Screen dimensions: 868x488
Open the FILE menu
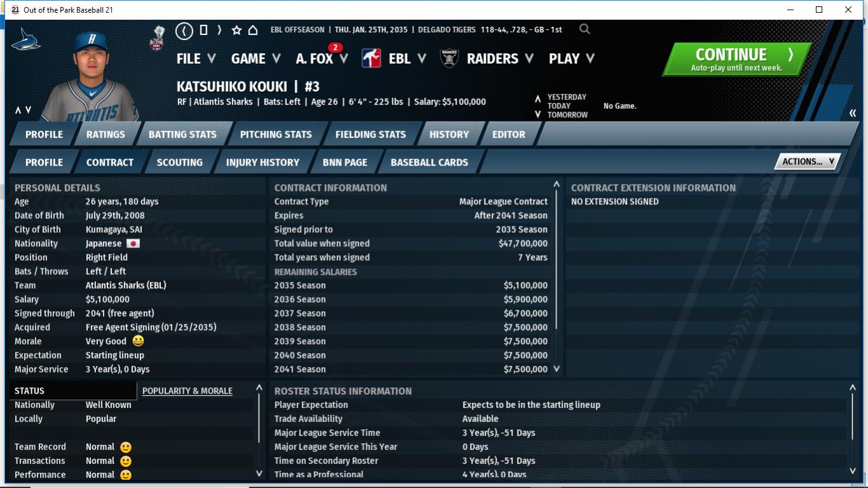click(196, 59)
